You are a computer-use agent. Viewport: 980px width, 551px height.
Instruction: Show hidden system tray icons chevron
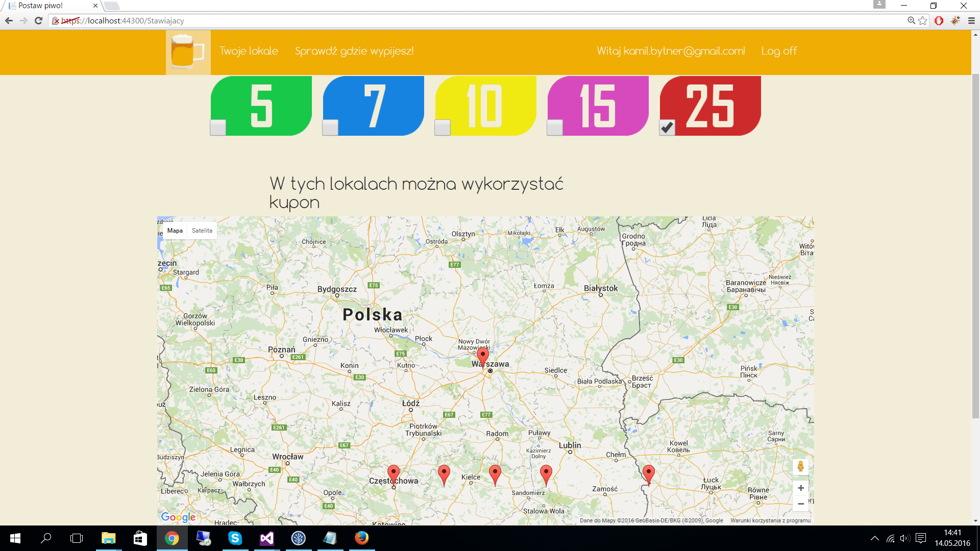pyautogui.click(x=874, y=538)
